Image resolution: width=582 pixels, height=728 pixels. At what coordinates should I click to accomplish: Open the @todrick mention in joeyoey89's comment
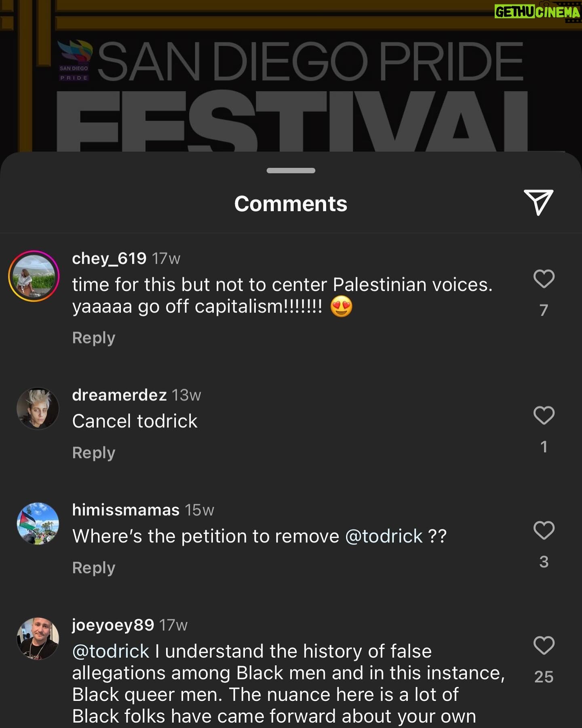pyautogui.click(x=111, y=651)
